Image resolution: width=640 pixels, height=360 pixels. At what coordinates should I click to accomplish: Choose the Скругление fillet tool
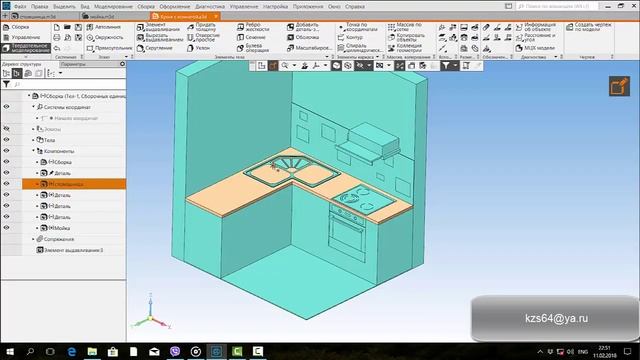pyautogui.click(x=155, y=48)
